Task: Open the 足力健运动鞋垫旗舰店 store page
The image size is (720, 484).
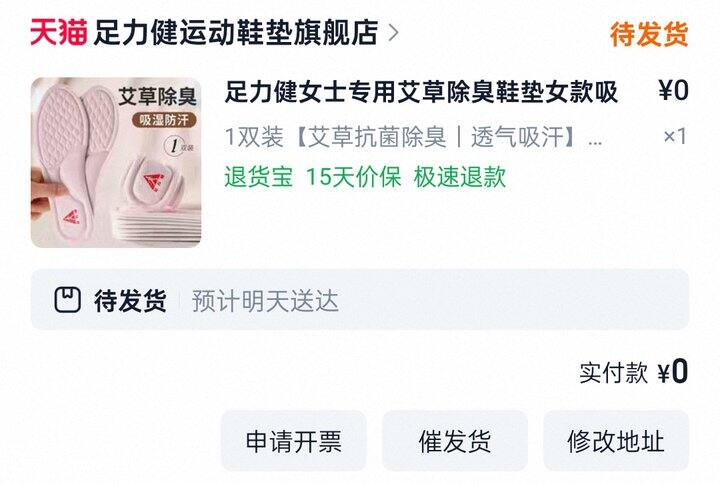Action: pyautogui.click(x=236, y=33)
